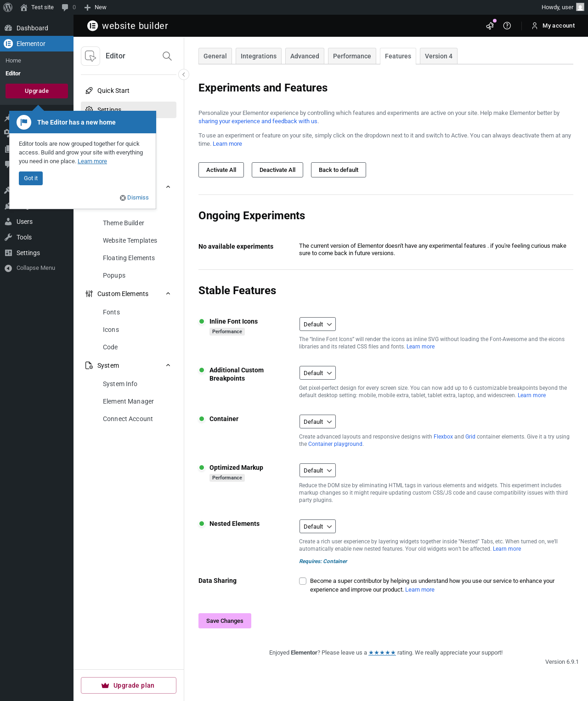Open the Nested Elements dropdown
Viewport: 588px width, 701px height.
pyautogui.click(x=317, y=526)
